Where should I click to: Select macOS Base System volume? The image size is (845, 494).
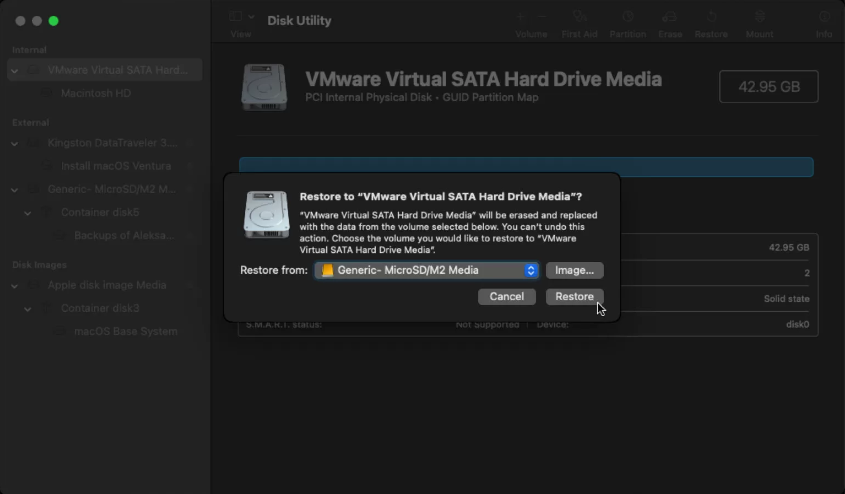105,331
